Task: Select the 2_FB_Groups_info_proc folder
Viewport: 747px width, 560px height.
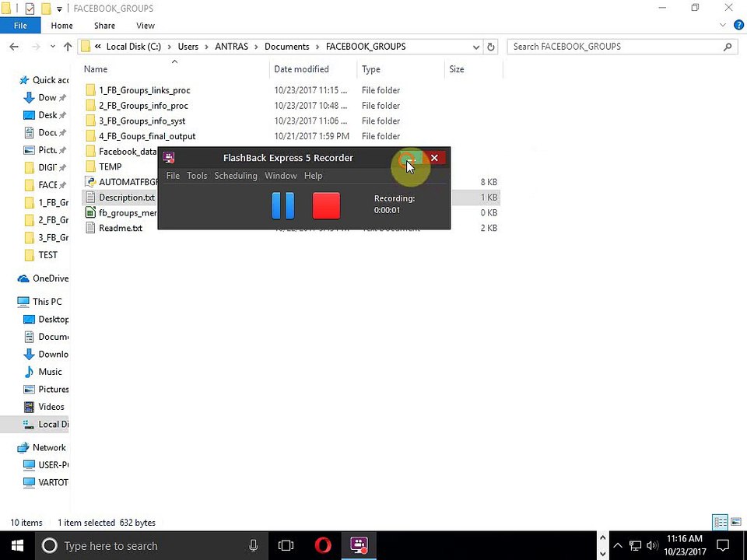Action: [x=143, y=106]
